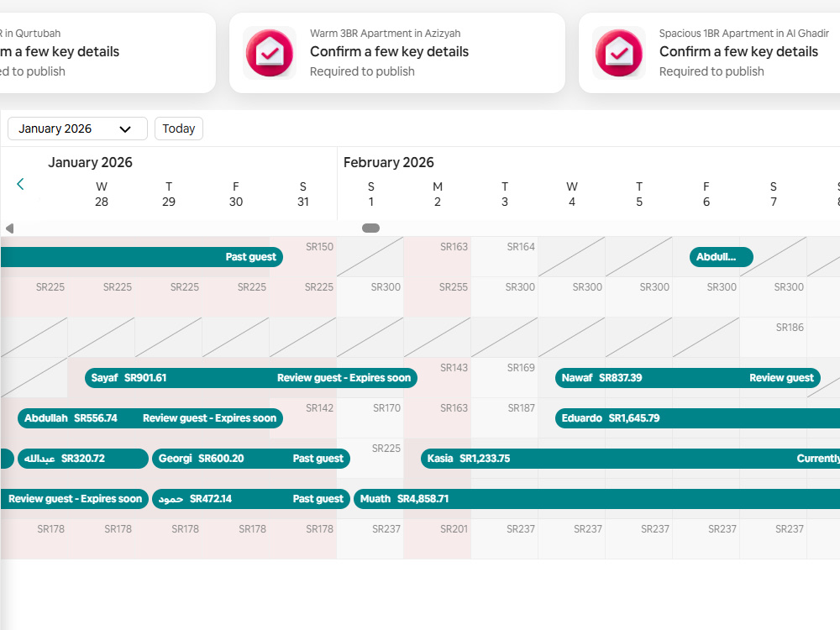The width and height of the screenshot is (840, 630).
Task: Open عبدالله SR320.72 reservation
Action: coord(83,459)
